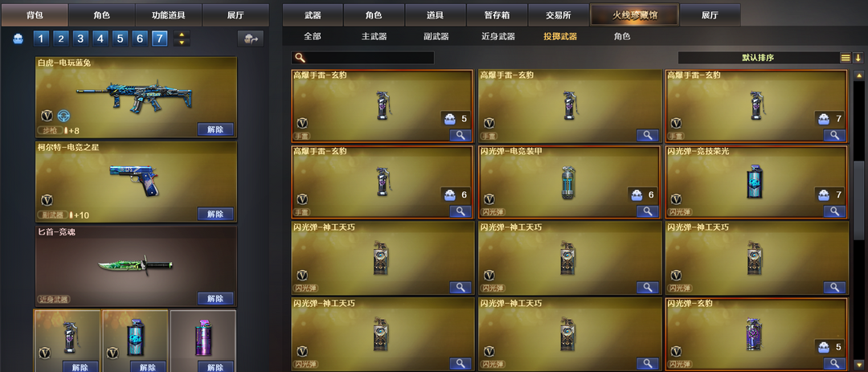Select backpack slot number 5
The image size is (868, 372).
tap(120, 39)
